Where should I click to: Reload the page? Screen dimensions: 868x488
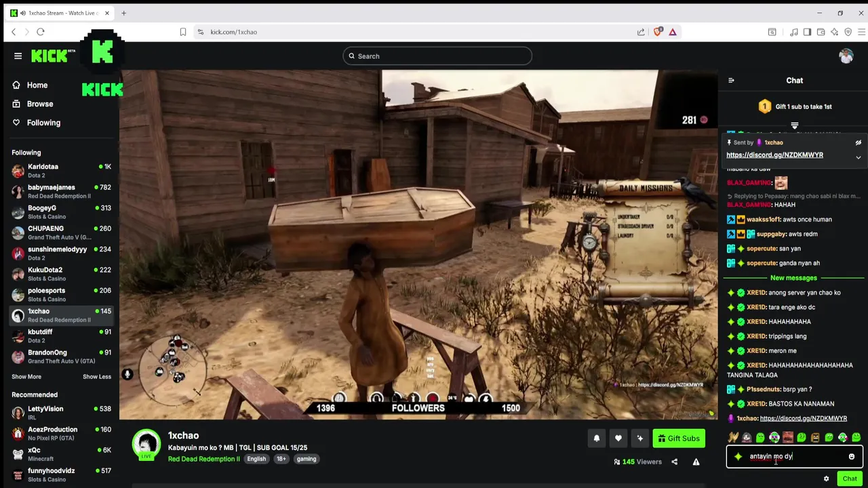pos(41,32)
